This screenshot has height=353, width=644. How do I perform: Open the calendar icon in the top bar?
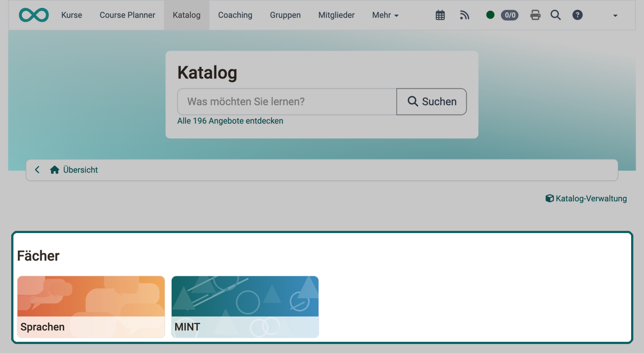440,15
